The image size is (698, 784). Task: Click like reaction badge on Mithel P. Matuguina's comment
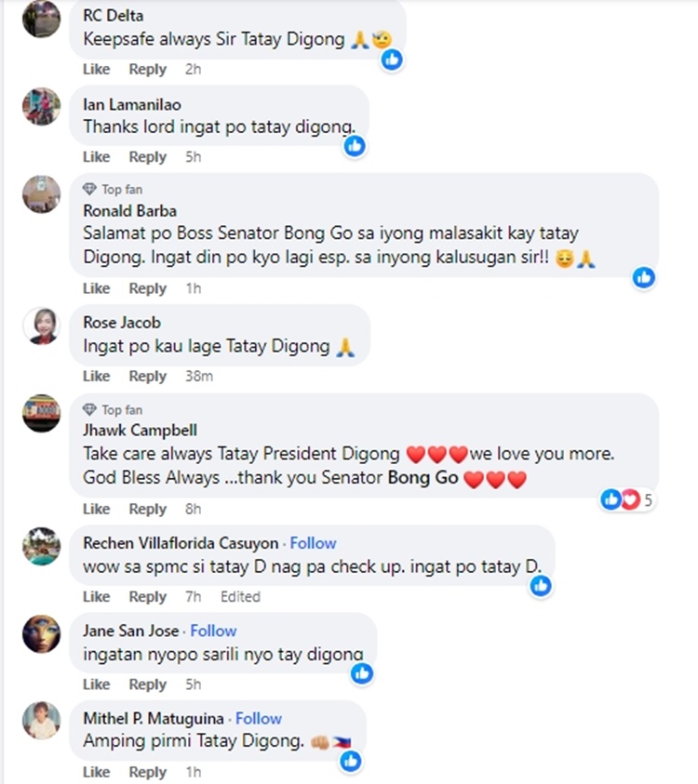351,761
